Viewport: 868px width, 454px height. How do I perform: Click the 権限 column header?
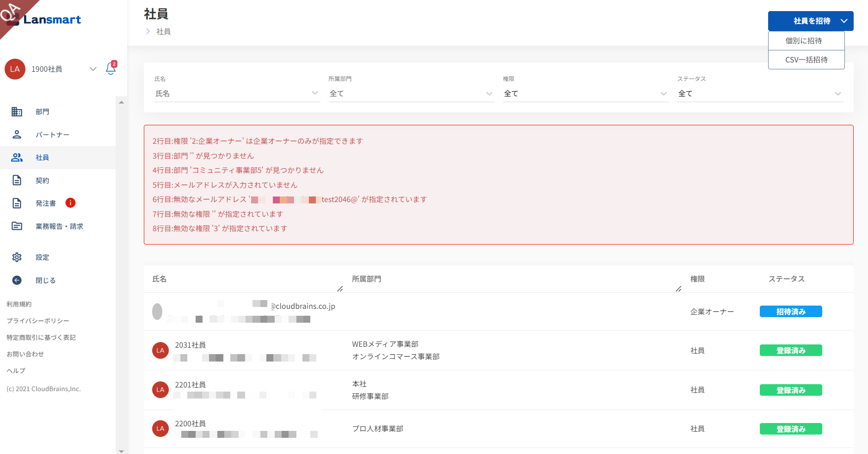click(x=697, y=279)
